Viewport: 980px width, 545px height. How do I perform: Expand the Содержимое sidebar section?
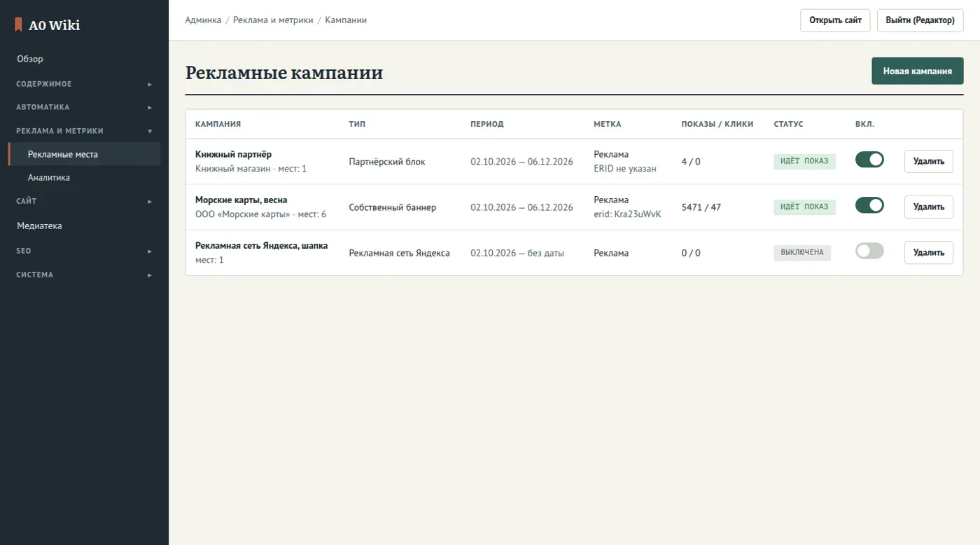coord(84,84)
